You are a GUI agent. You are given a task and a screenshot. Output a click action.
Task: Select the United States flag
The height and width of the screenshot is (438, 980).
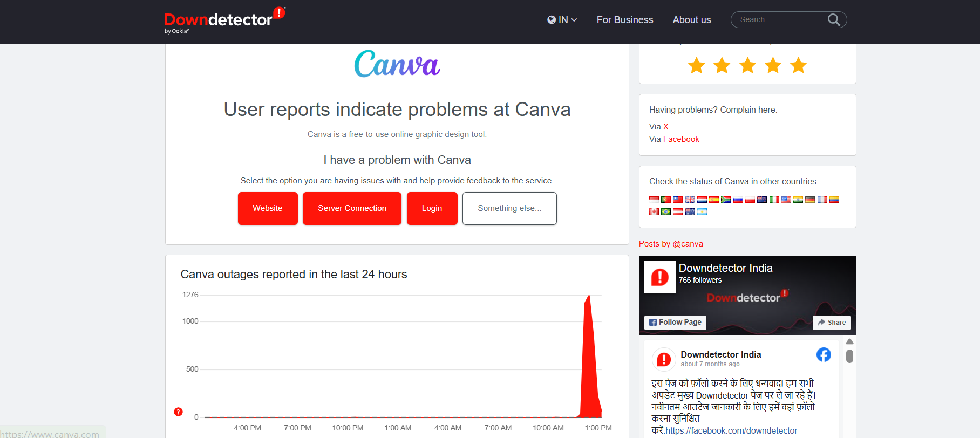[x=786, y=200]
